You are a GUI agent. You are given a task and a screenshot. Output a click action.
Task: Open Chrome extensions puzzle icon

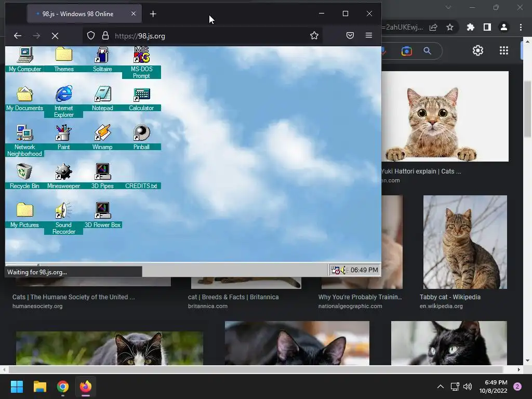470,27
